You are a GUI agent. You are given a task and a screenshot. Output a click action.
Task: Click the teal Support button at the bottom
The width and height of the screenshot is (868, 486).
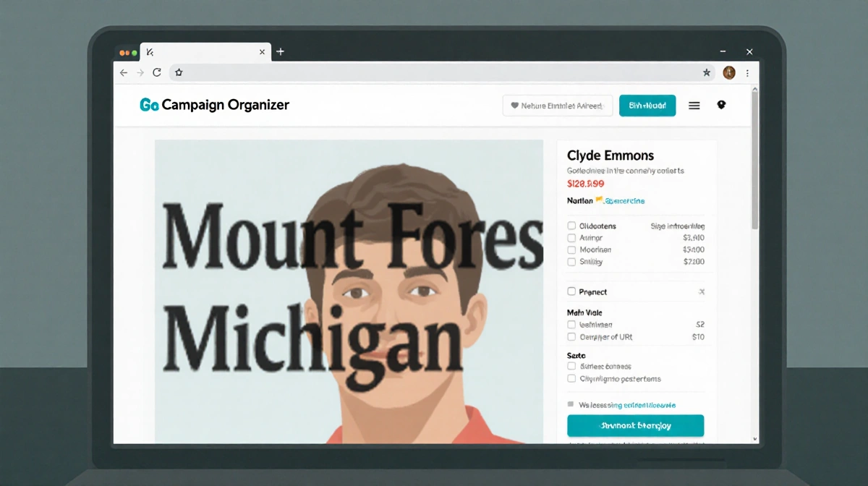[635, 426]
